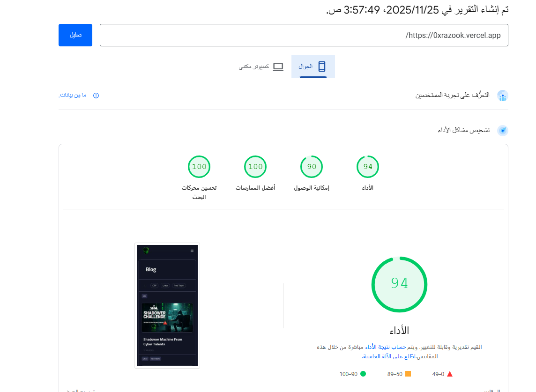Image resolution: width=536 pixels, height=392 pixels.
Task: Click the user experience icon beside التعرُّف على تجربة المستخدمين
Action: click(502, 96)
